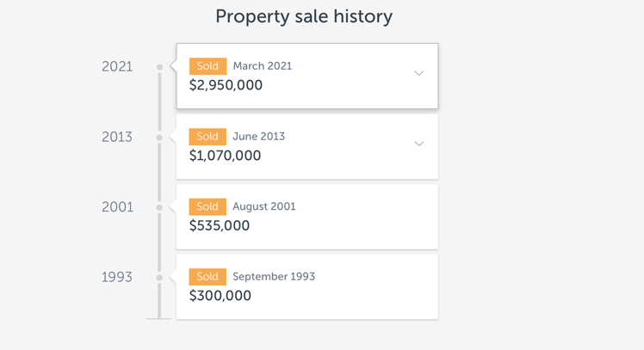Click the 2021 year label
The height and width of the screenshot is (350, 644).
[x=117, y=67]
